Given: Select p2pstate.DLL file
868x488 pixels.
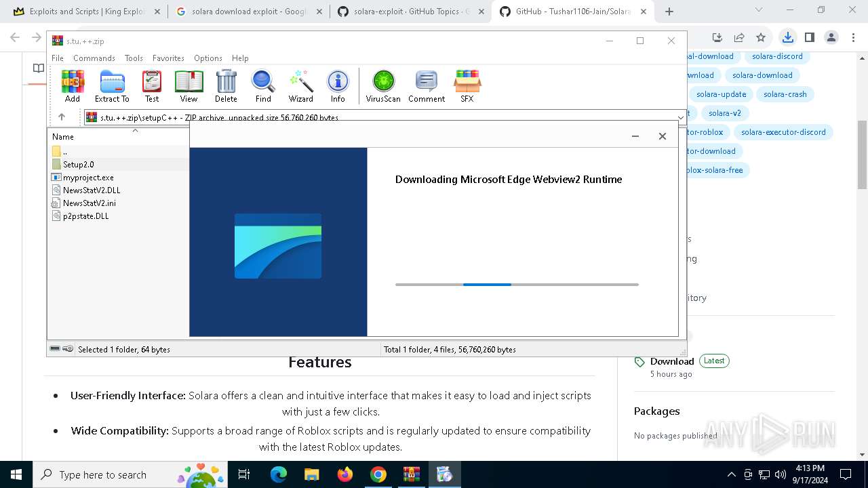Looking at the screenshot, I should (x=85, y=216).
